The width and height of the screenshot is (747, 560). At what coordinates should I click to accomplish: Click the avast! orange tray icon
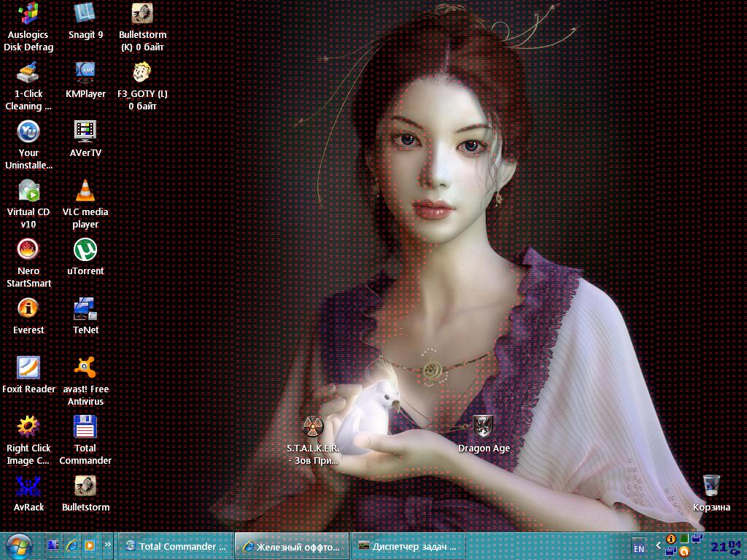tap(684, 552)
